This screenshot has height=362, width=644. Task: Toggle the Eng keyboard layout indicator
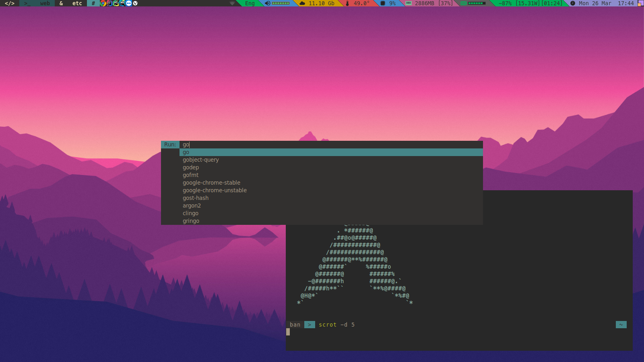pos(250,3)
